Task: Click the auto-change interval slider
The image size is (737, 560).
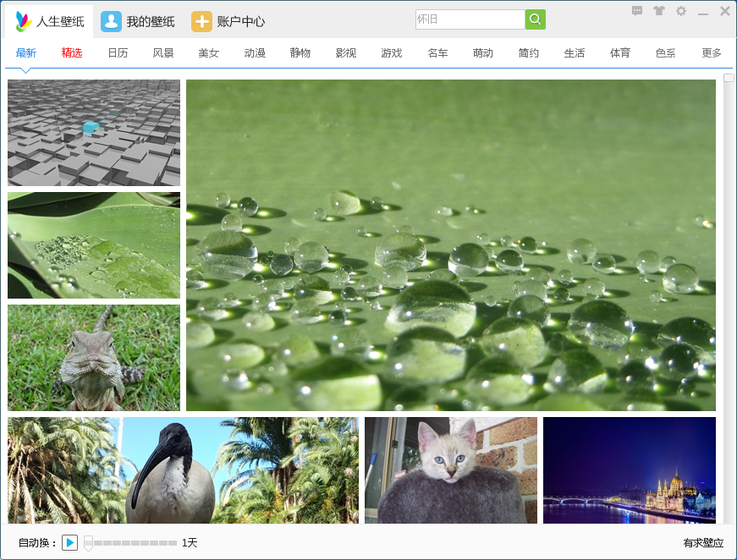Action: coord(131,543)
